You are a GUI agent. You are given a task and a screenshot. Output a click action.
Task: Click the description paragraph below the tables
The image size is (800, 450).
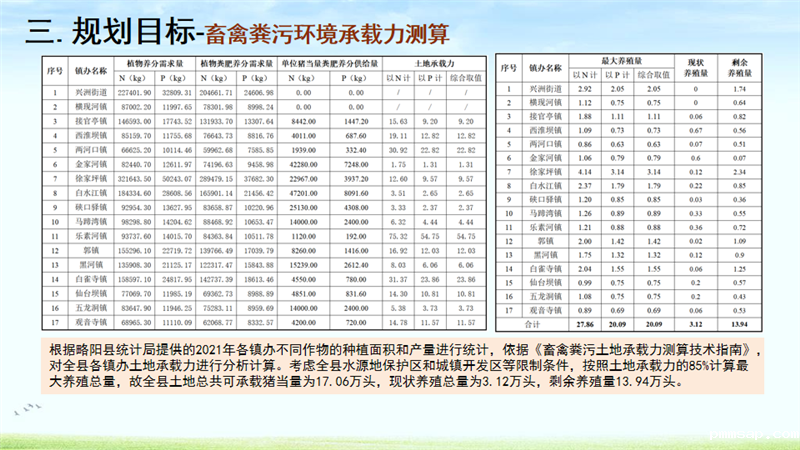(x=400, y=366)
